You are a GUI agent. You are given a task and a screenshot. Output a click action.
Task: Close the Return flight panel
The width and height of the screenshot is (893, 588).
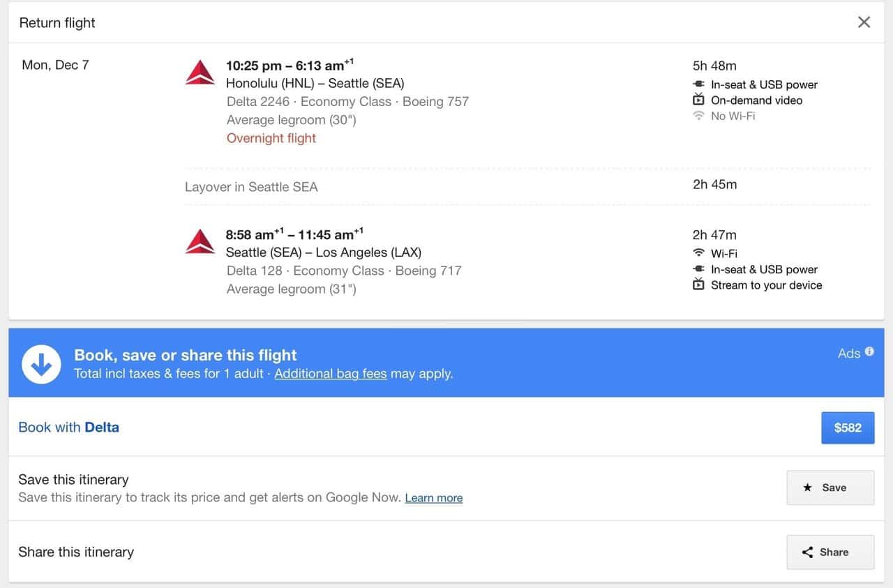(864, 22)
